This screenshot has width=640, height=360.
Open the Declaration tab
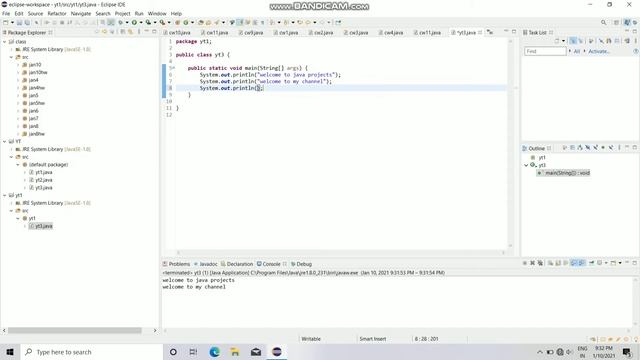(237, 264)
